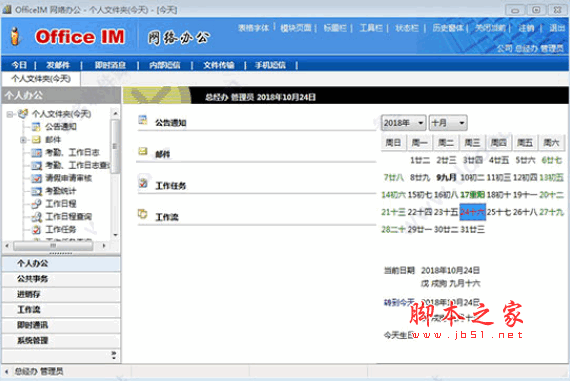Open 即时消息 in the menu bar
Viewport: 570px width, 381px height.
(110, 65)
